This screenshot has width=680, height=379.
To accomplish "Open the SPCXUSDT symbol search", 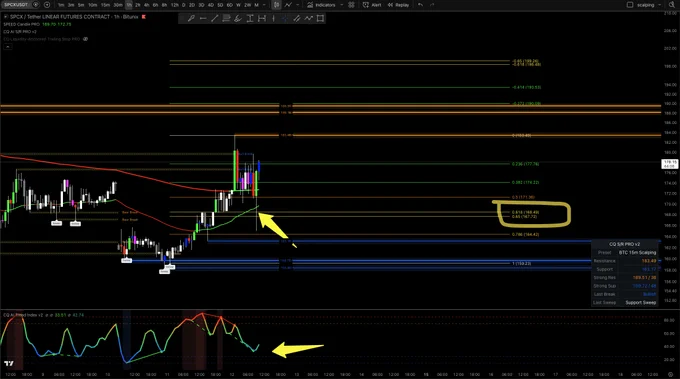I will point(16,5).
